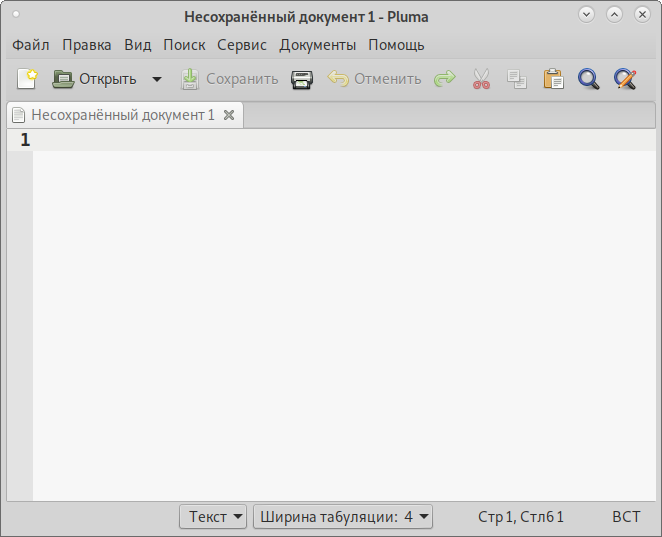Screen dimensions: 662x537
Task: Close the Несохранённый документ 1 tab
Action: [x=229, y=115]
